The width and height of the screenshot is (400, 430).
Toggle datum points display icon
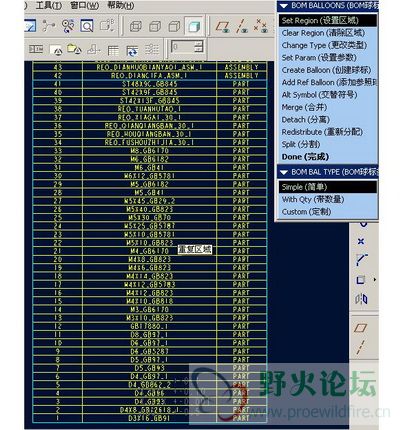pos(260,26)
